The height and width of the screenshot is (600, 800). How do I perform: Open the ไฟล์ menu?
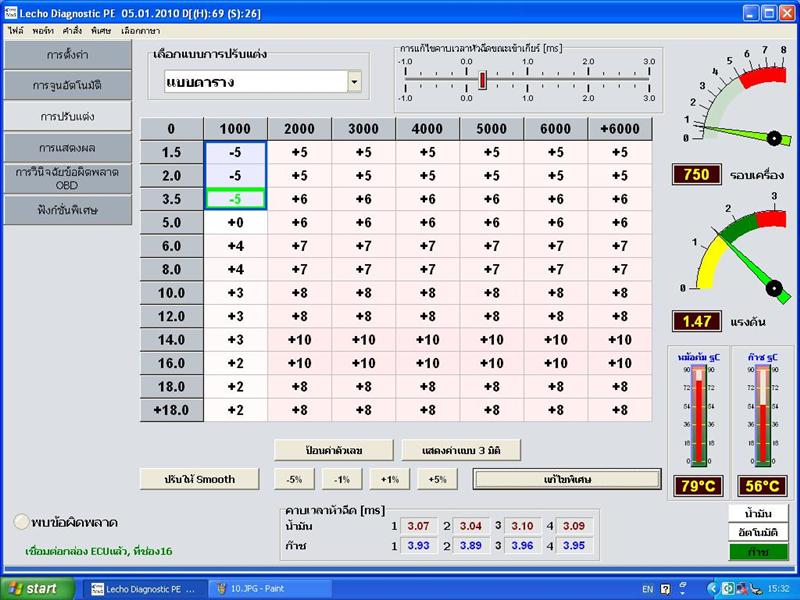coord(16,31)
